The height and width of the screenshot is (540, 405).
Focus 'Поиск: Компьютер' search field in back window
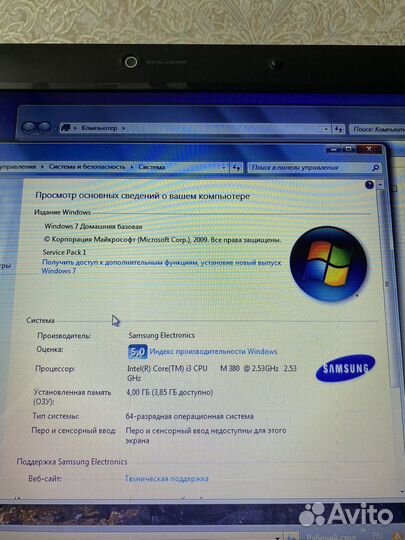click(x=377, y=129)
